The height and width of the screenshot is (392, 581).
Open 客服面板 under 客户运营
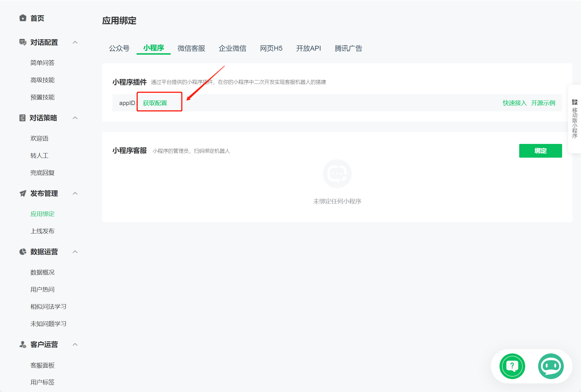(42, 365)
